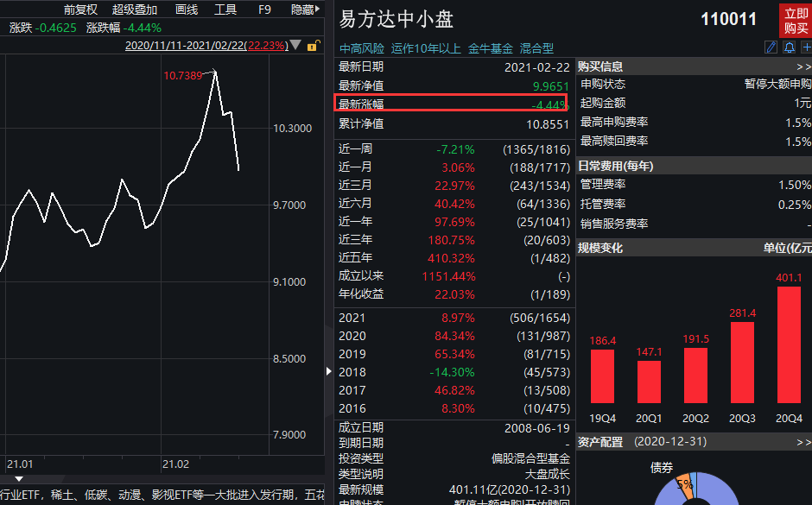812x505 pixels.
Task: Open the 前复权 menu
Action: (80, 9)
